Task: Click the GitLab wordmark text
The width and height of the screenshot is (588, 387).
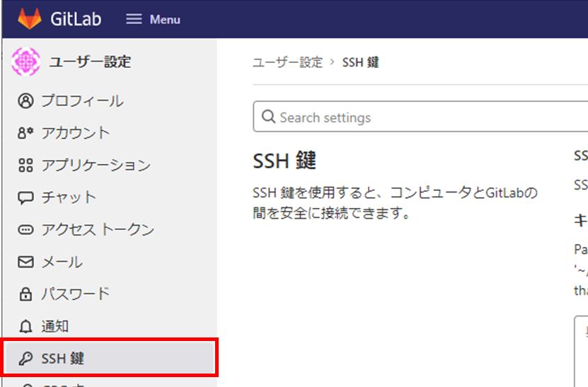Action: pyautogui.click(x=76, y=19)
